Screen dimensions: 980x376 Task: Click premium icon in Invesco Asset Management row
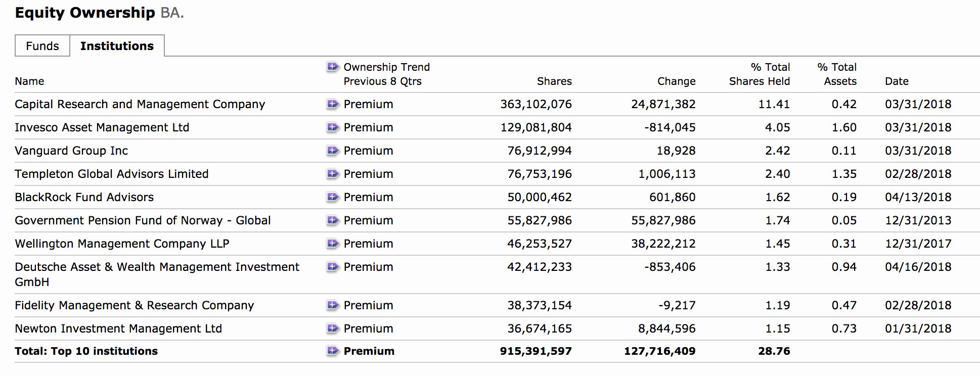pos(332,127)
